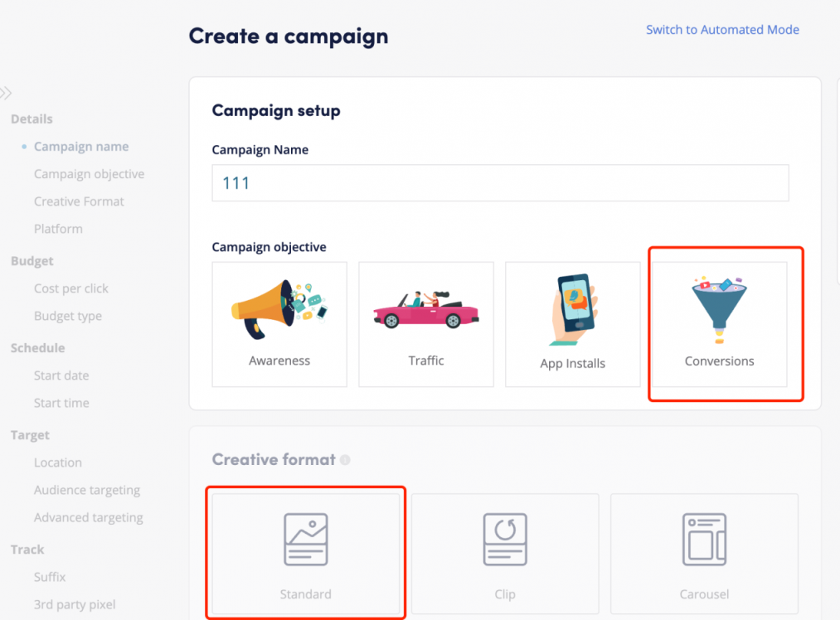Open Advanced targeting section

pyautogui.click(x=89, y=517)
